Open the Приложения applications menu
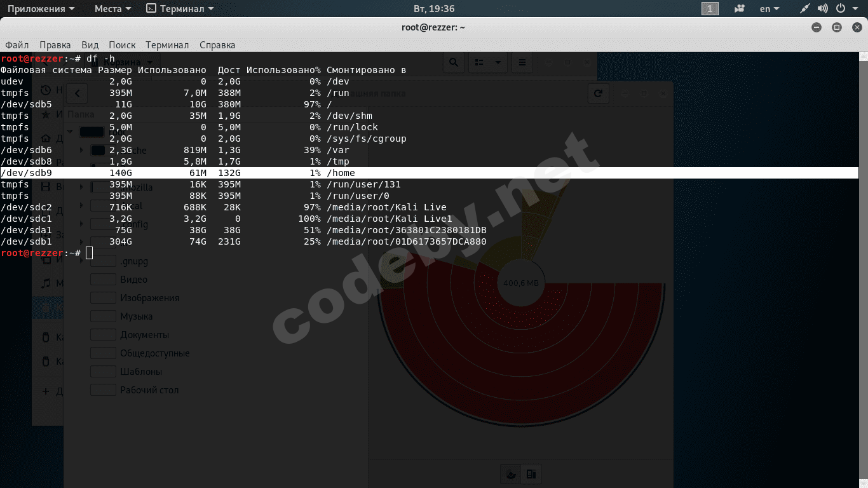This screenshot has width=868, height=488. coord(41,9)
